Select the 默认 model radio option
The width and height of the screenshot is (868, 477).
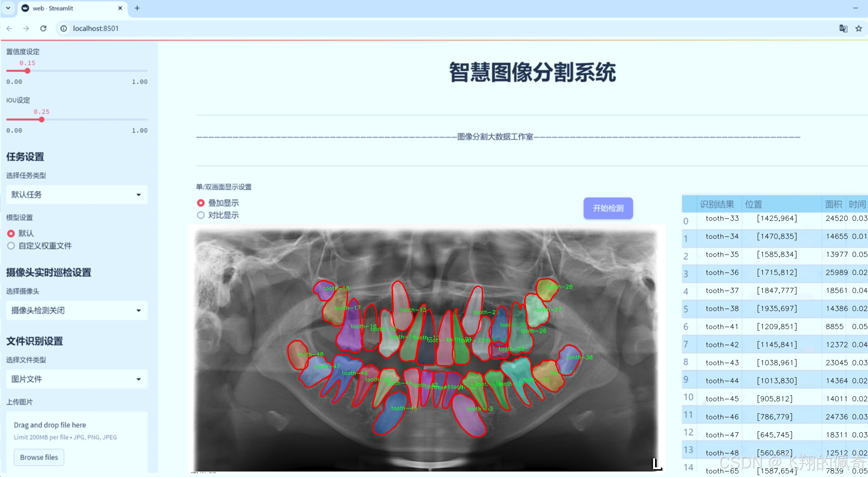[x=21, y=233]
